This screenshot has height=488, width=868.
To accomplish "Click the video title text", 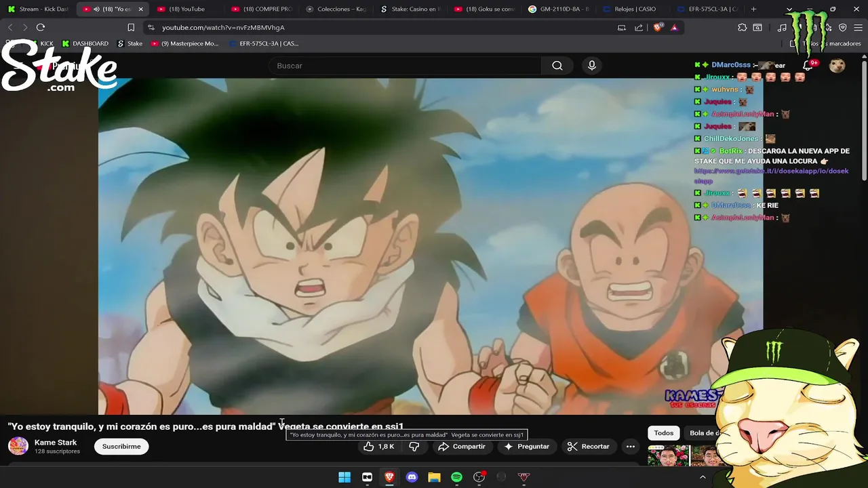I will point(205,426).
